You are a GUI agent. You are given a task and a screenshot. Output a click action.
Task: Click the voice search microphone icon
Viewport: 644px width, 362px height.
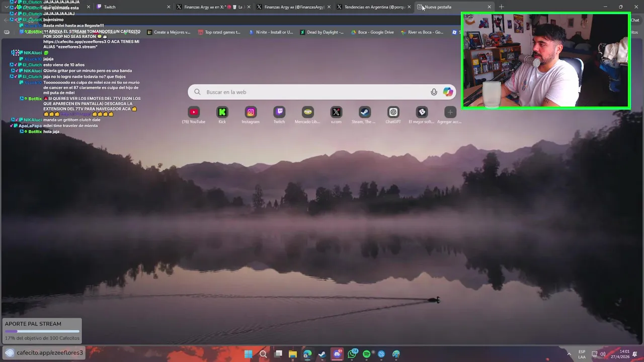(x=434, y=92)
